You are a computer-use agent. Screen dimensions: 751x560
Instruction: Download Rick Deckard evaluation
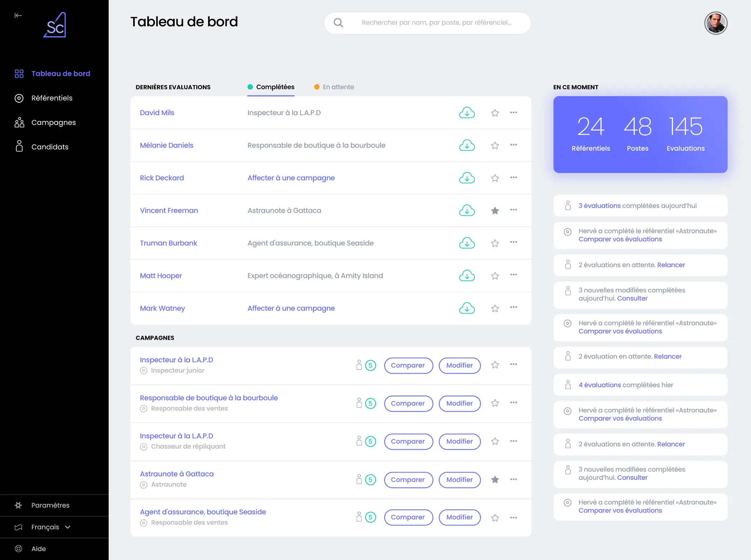tap(467, 178)
